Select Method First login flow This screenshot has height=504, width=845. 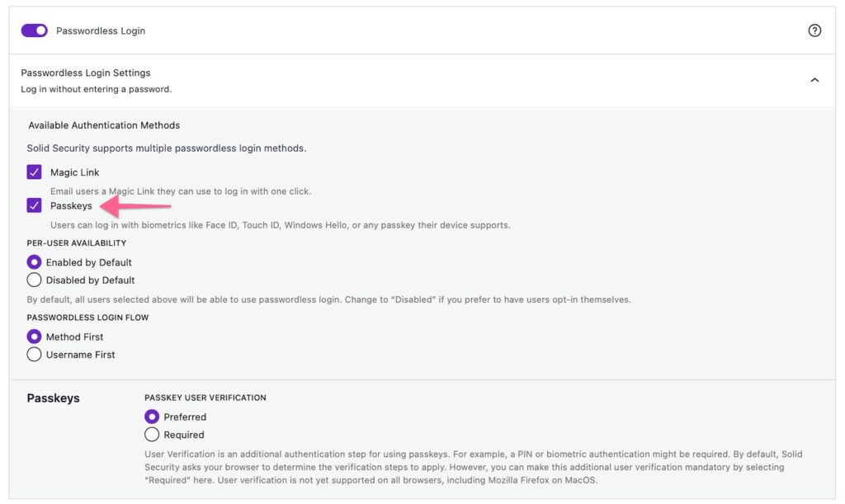35,337
